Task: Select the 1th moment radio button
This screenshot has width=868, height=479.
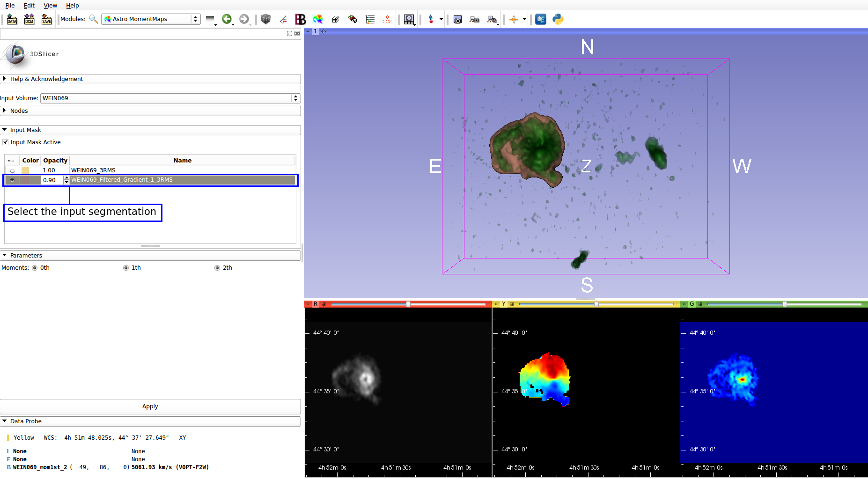Action: (x=126, y=268)
